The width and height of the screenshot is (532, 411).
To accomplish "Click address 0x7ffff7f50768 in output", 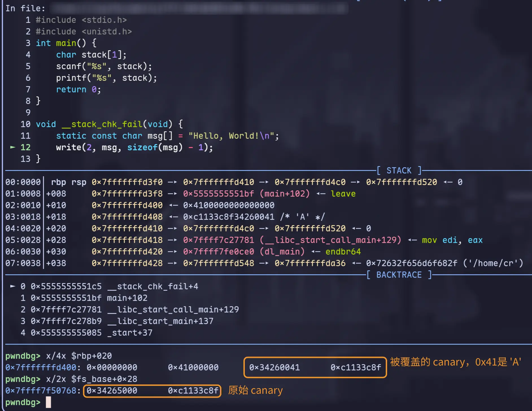I will 41,391.
